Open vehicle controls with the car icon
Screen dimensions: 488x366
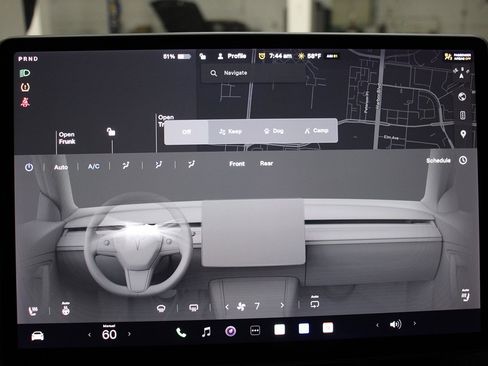(37, 335)
